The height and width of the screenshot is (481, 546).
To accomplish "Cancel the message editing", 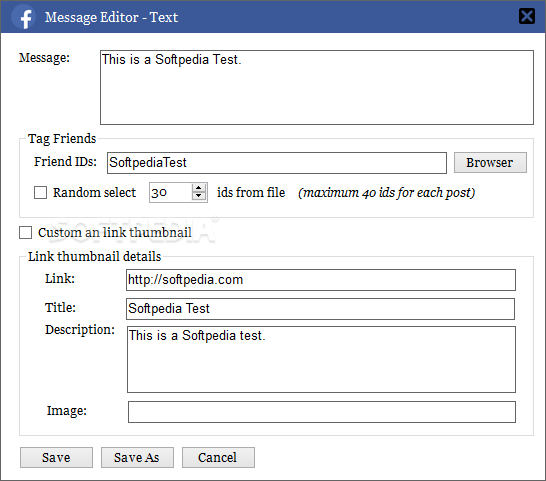I will pos(218,457).
